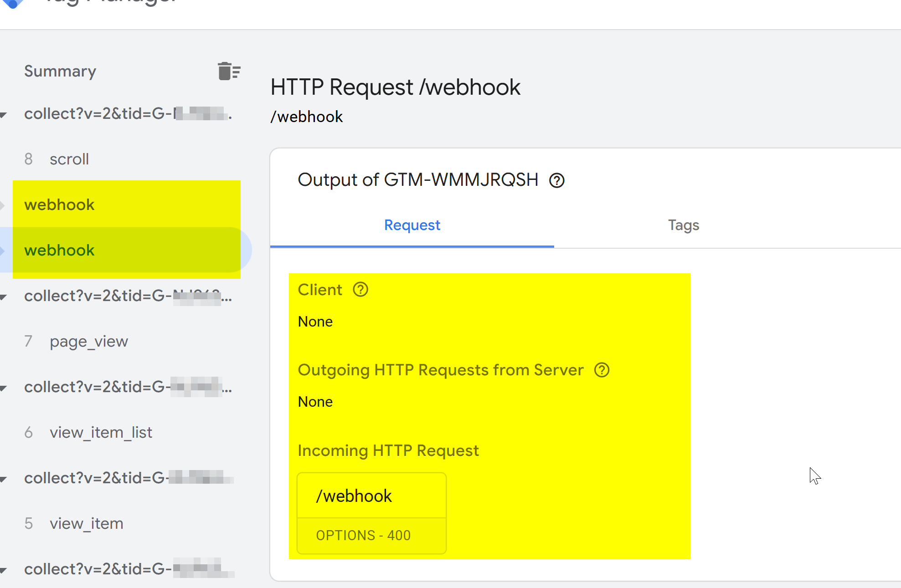The height and width of the screenshot is (588, 901).
Task: Collapse the bottom collect request arrow
Action: tap(3, 570)
